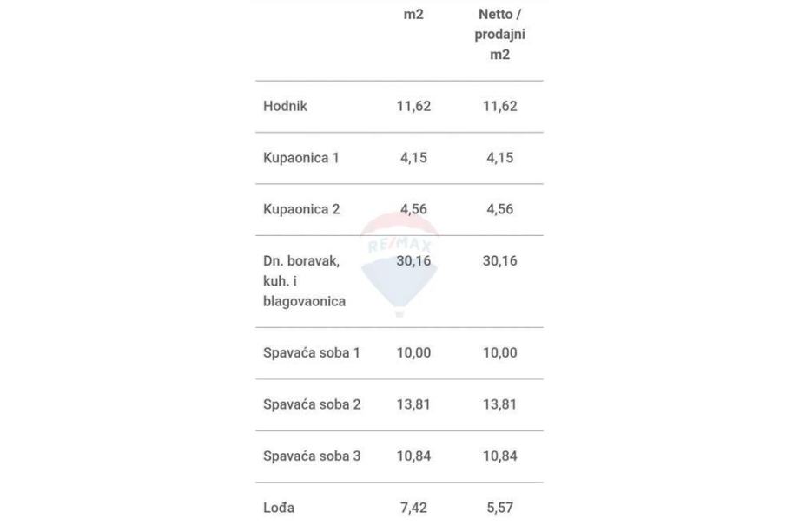Image resolution: width=799 pixels, height=532 pixels.
Task: Select the Spavaća soba 1 label
Action: click(x=311, y=353)
